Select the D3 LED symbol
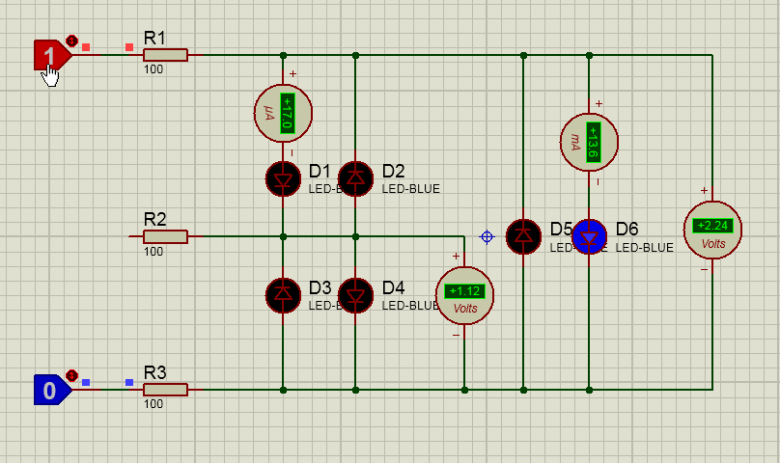 (283, 294)
